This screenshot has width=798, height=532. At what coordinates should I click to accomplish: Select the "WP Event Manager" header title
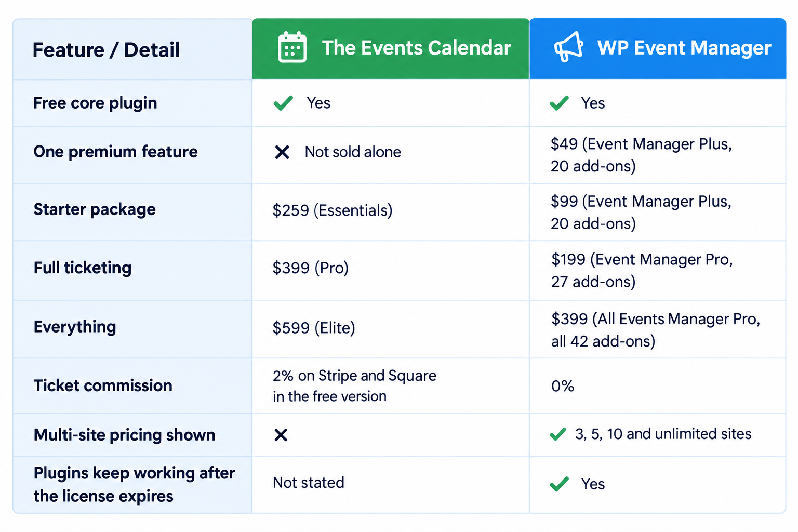pyautogui.click(x=684, y=48)
